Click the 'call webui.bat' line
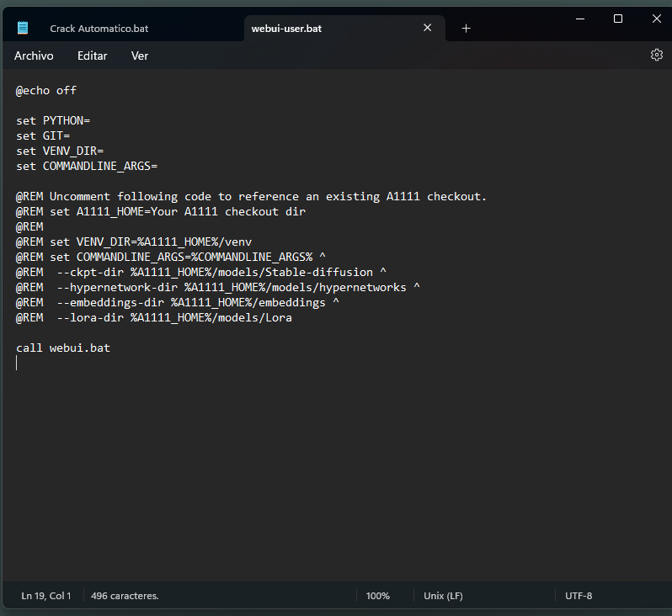Screen dimensions: 672x616 pyautogui.click(x=63, y=348)
